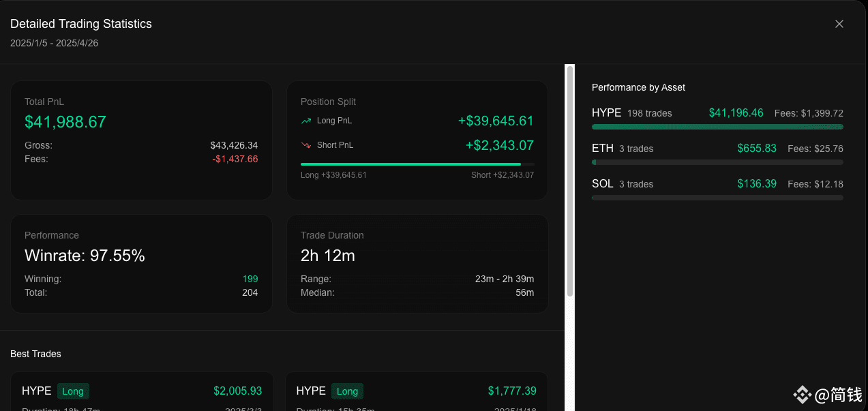Image resolution: width=868 pixels, height=411 pixels.
Task: Click the Performance by Asset heading
Action: point(639,87)
